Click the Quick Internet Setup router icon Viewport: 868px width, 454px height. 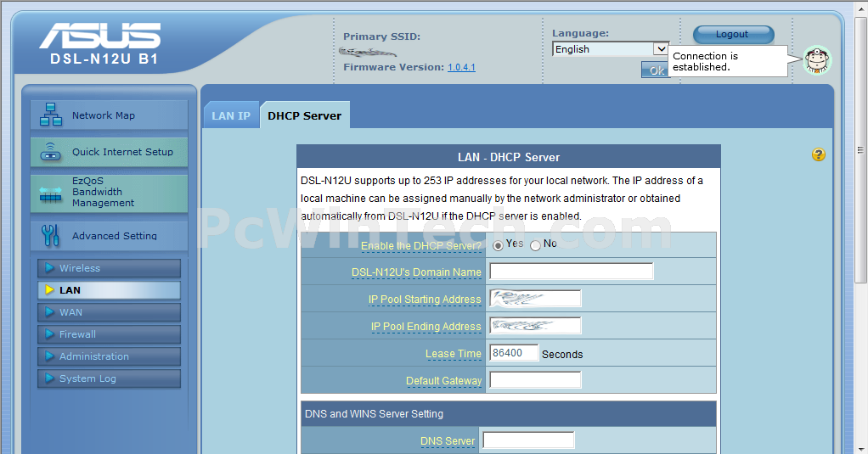point(51,152)
